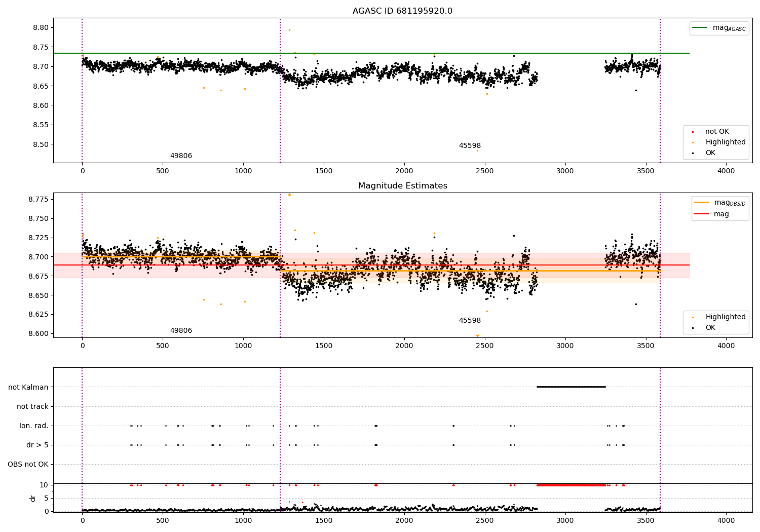Click the "8.775" y-axis tick label
The height and width of the screenshot is (532, 760).
pyautogui.click(x=39, y=199)
